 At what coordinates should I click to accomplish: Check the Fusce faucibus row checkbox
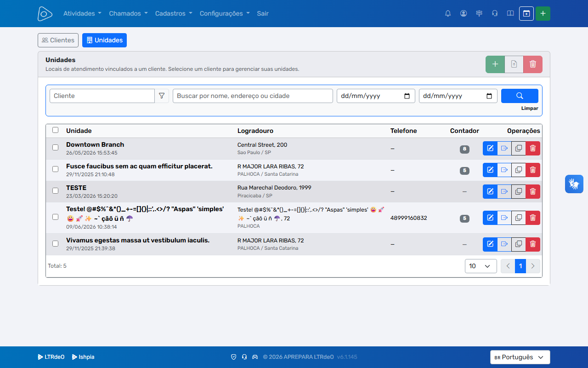click(x=56, y=169)
